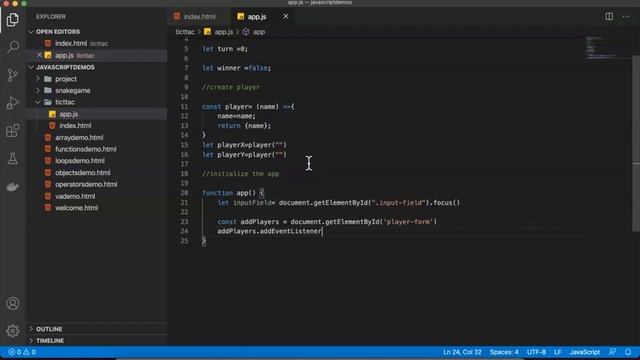Open index.html from Open Editors
Viewport: 640px width, 360px height.
pos(71,43)
